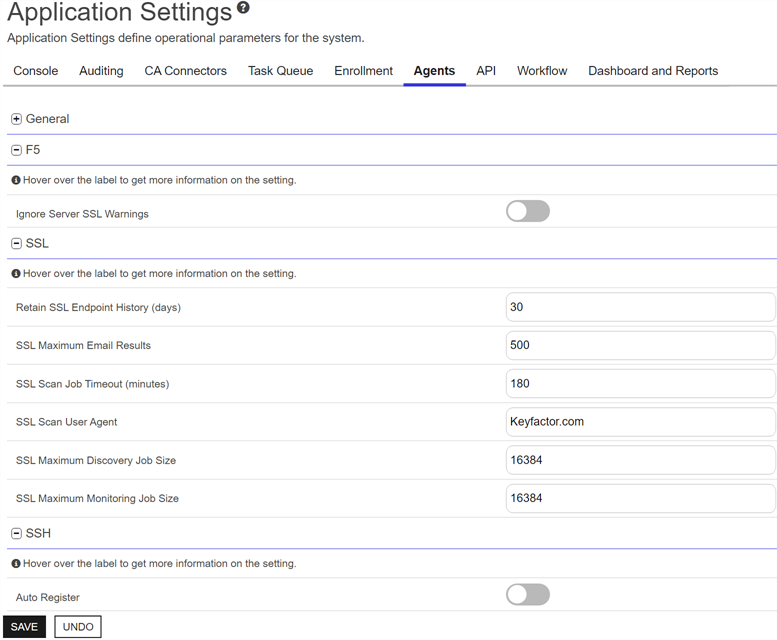Toggle the Auto Register switch
777x640 pixels.
[x=527, y=595]
